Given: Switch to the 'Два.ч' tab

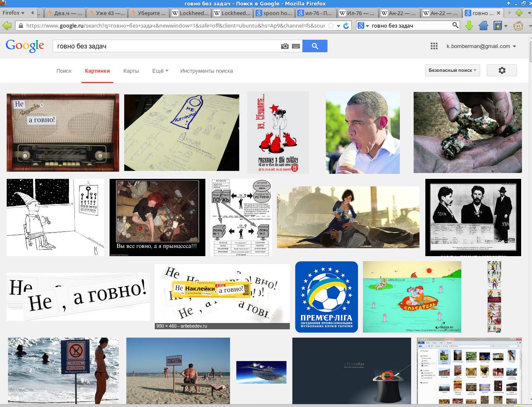Looking at the screenshot, I should click(65, 13).
